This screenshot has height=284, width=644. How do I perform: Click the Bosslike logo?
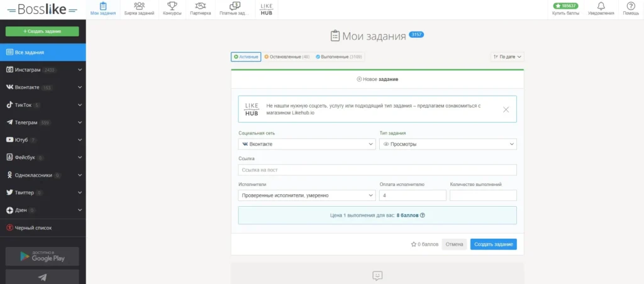(x=42, y=9)
